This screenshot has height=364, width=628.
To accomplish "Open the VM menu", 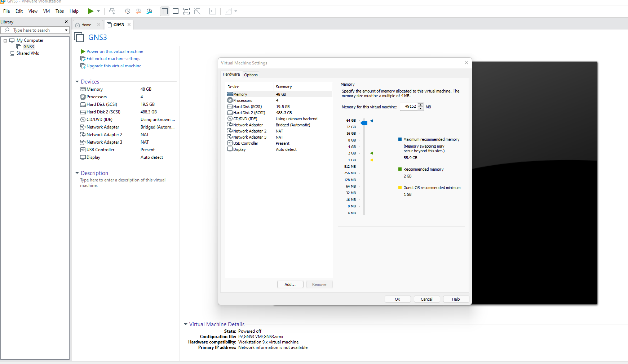I will (47, 11).
